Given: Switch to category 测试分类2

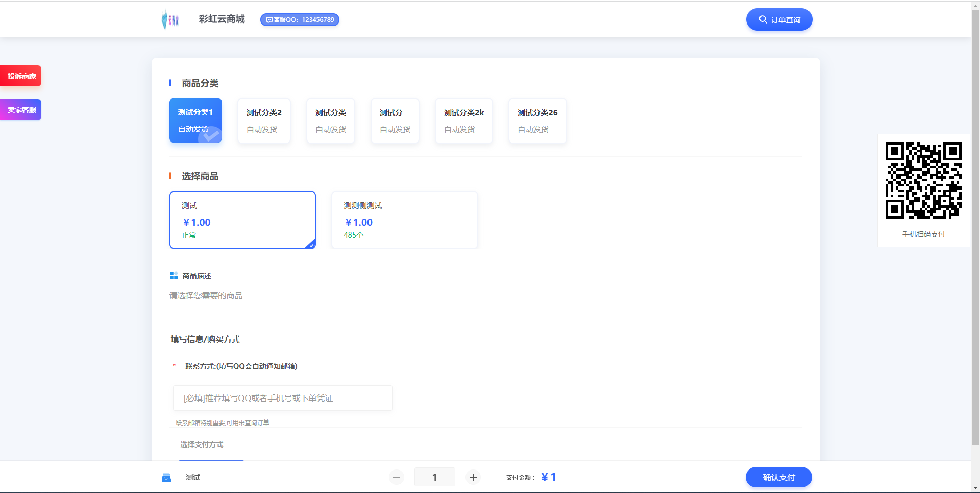Looking at the screenshot, I should [264, 121].
